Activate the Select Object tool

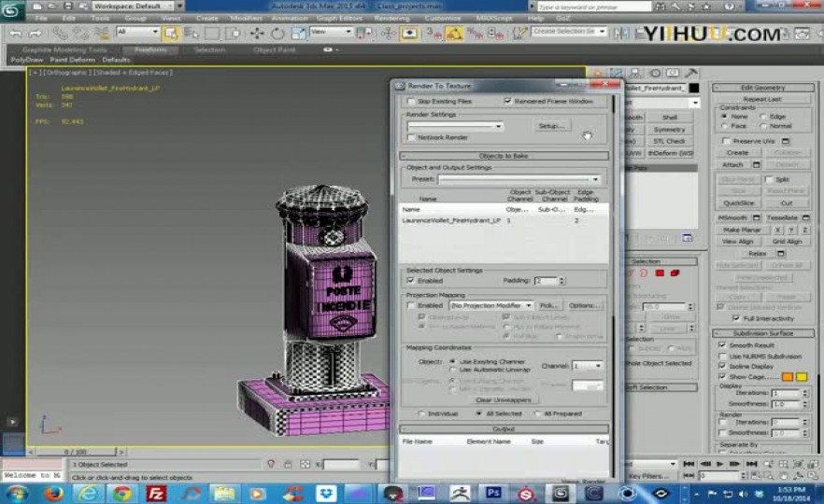point(171,34)
